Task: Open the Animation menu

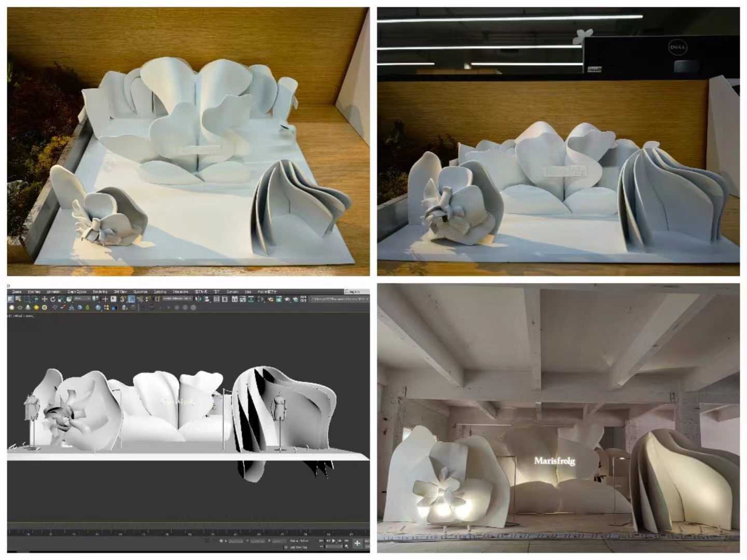Action: tap(53, 291)
